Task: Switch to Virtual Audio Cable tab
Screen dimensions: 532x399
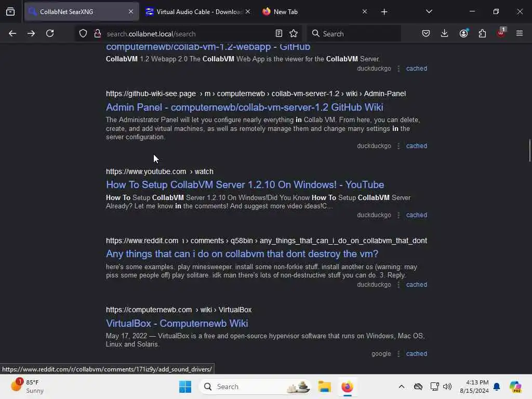Action: pos(199,11)
